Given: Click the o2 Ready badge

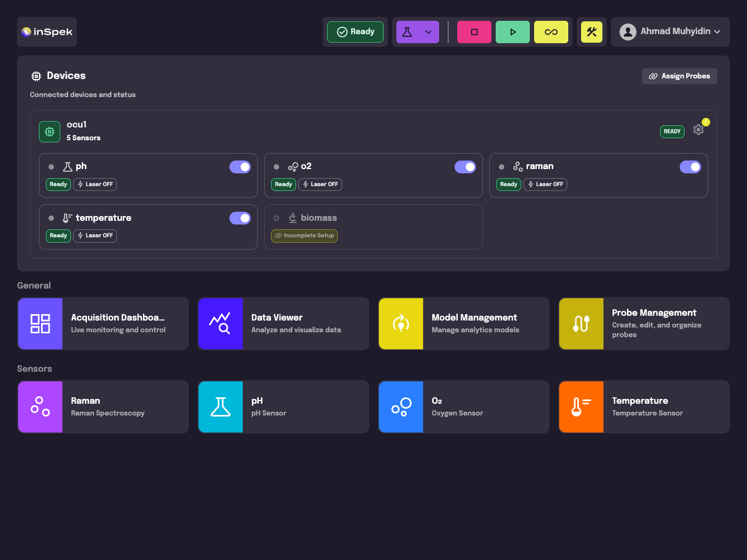Looking at the screenshot, I should [283, 185].
